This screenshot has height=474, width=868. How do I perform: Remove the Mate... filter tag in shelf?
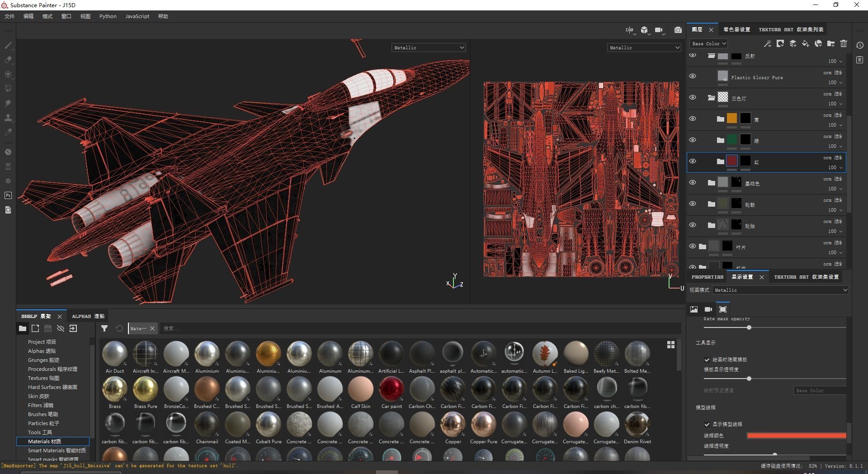[x=152, y=328]
